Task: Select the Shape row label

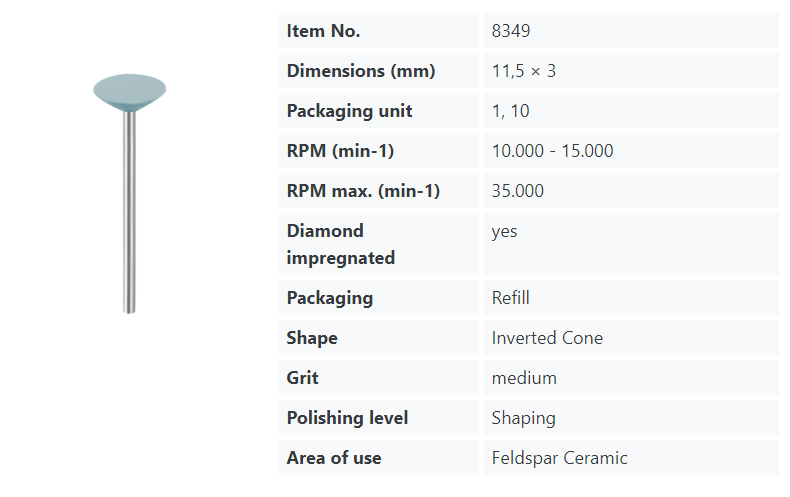Action: 312,338
